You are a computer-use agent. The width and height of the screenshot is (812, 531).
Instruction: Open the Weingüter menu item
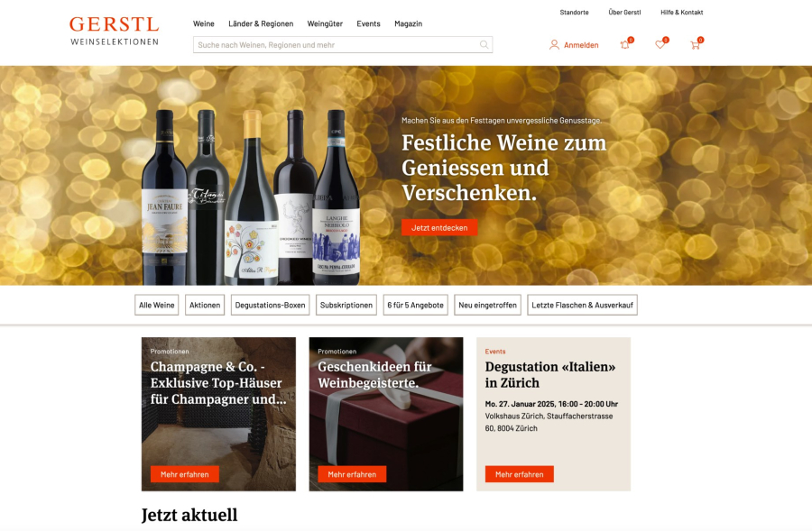(x=325, y=23)
